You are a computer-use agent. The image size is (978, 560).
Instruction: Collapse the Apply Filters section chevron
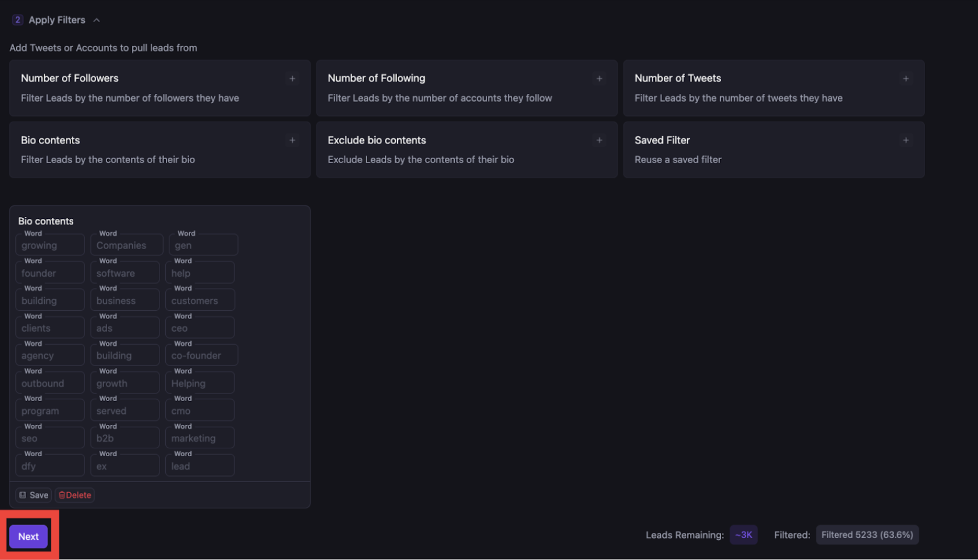(97, 20)
